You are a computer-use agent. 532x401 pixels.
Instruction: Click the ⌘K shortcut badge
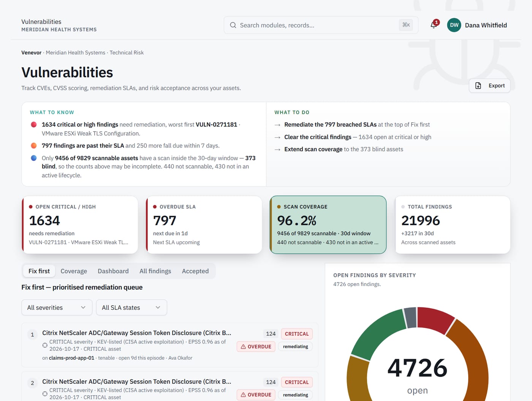click(x=406, y=25)
